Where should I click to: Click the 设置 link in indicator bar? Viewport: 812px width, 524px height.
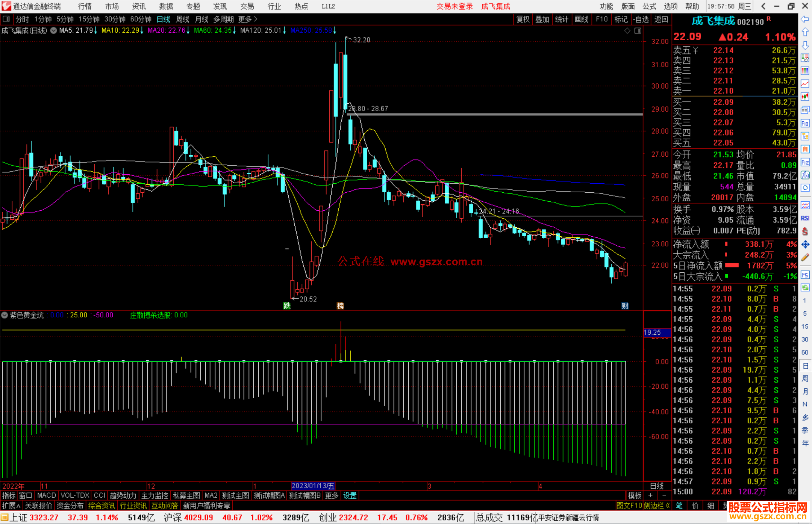coord(350,495)
